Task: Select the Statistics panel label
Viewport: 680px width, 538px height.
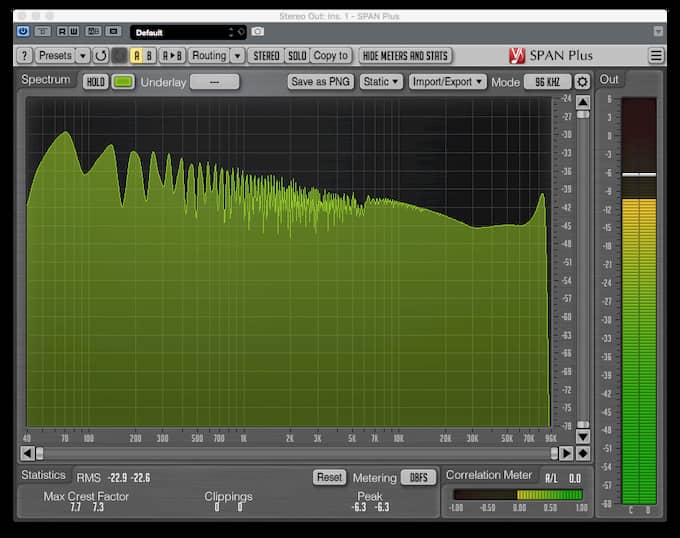Action: [x=43, y=475]
